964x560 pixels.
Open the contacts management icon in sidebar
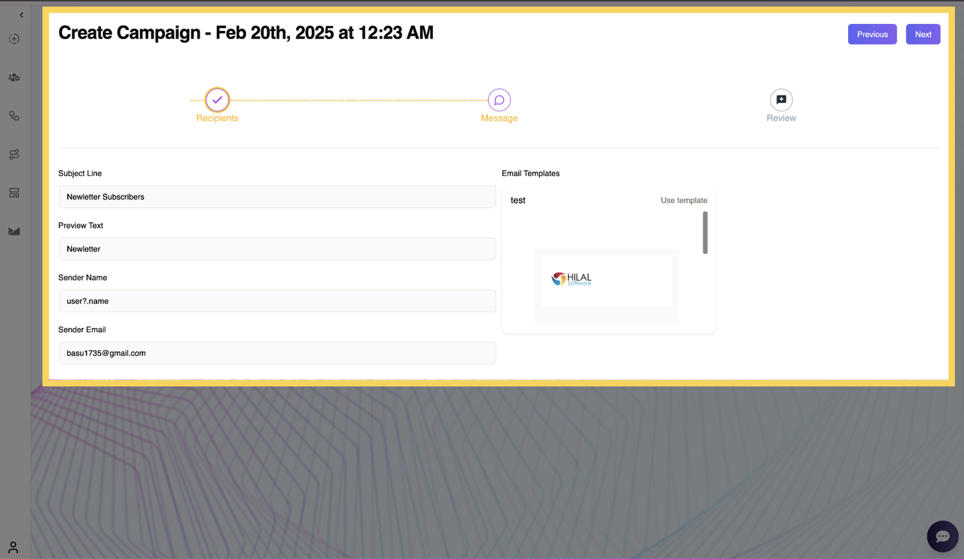point(14,77)
